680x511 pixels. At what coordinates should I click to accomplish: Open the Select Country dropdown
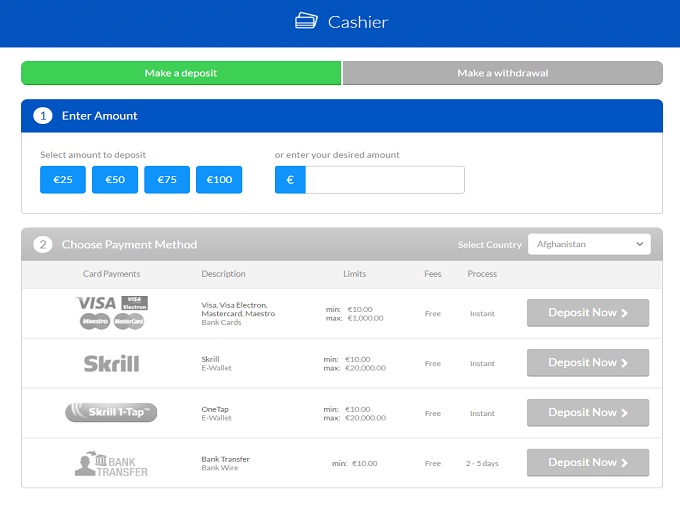point(589,244)
